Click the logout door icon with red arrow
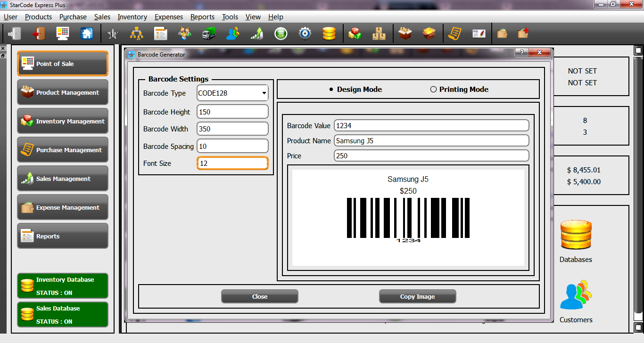The height and width of the screenshot is (343, 644). coord(38,33)
